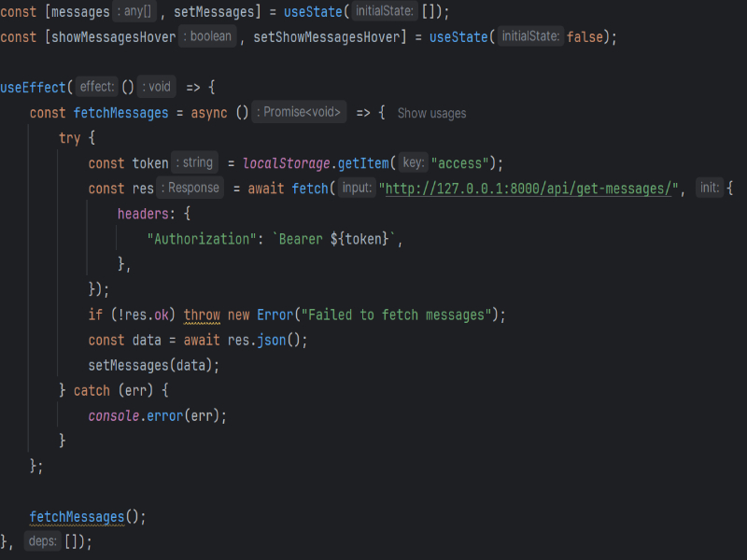Click the "Authorization" header key
Viewport: 747px width, 560px height.
[200, 239]
